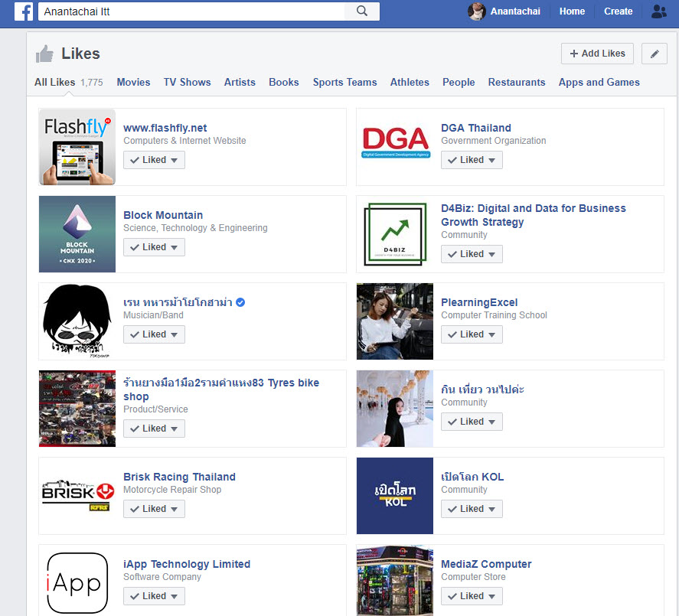Viewport: 679px width, 616px height.
Task: Open the www.flashfly.net page link
Action: [x=165, y=128]
